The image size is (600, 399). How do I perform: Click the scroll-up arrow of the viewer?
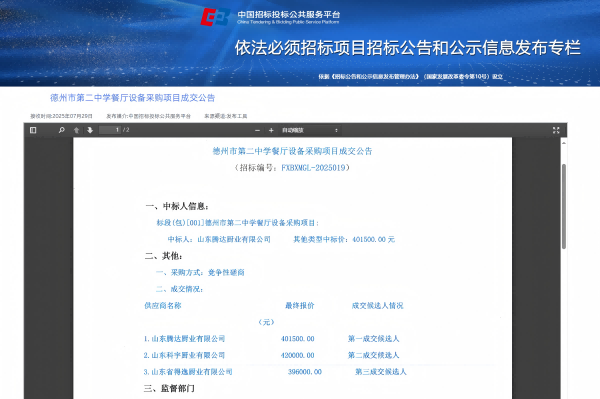tap(564, 143)
